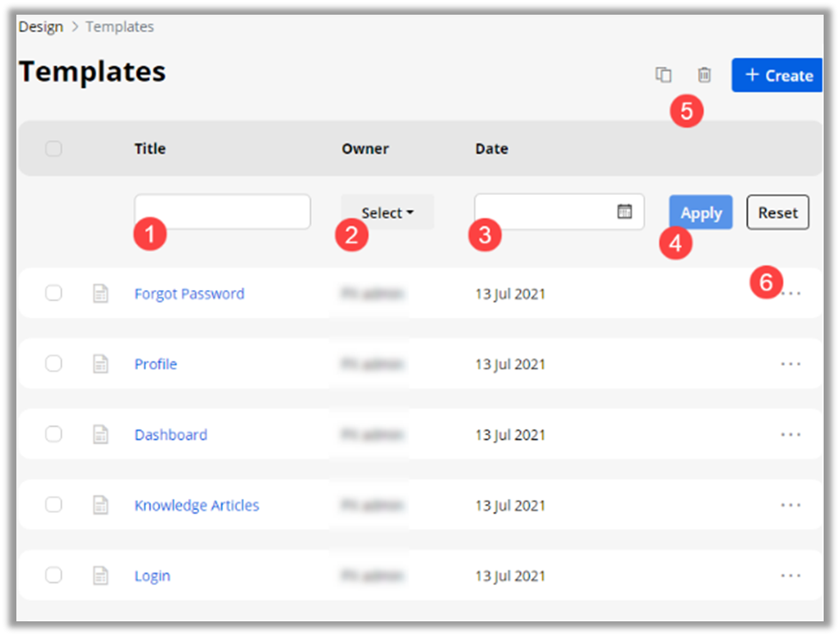
Task: Click the delete trash icon
Action: pos(705,75)
